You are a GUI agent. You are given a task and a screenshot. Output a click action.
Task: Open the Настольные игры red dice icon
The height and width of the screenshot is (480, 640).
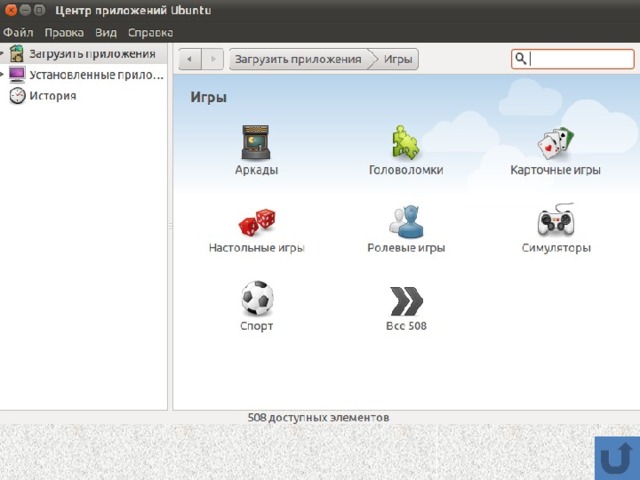tap(257, 222)
